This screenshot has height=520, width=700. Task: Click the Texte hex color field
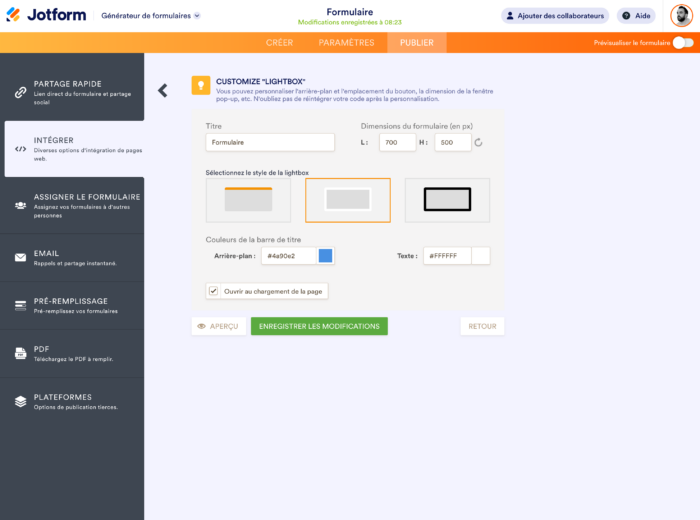tap(447, 256)
